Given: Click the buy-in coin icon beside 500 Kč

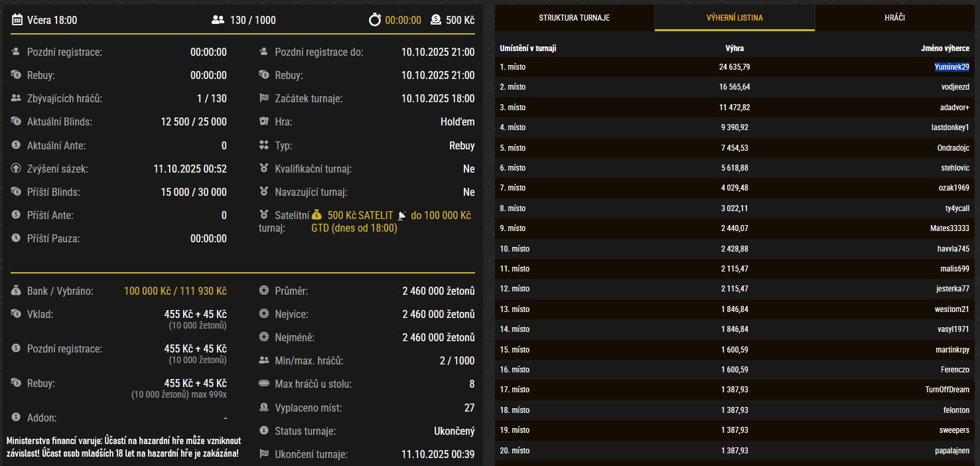Looking at the screenshot, I should pos(435,20).
